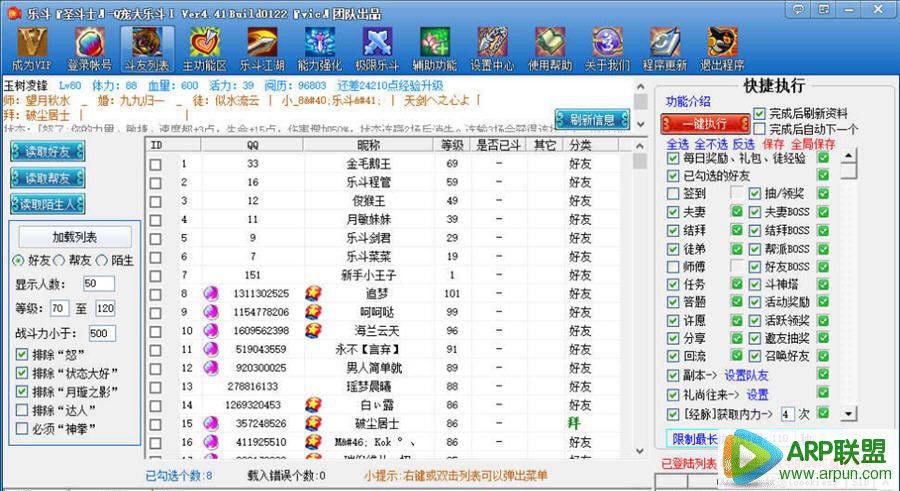Tick the checkbox for row 金毛鹅王

click(155, 164)
